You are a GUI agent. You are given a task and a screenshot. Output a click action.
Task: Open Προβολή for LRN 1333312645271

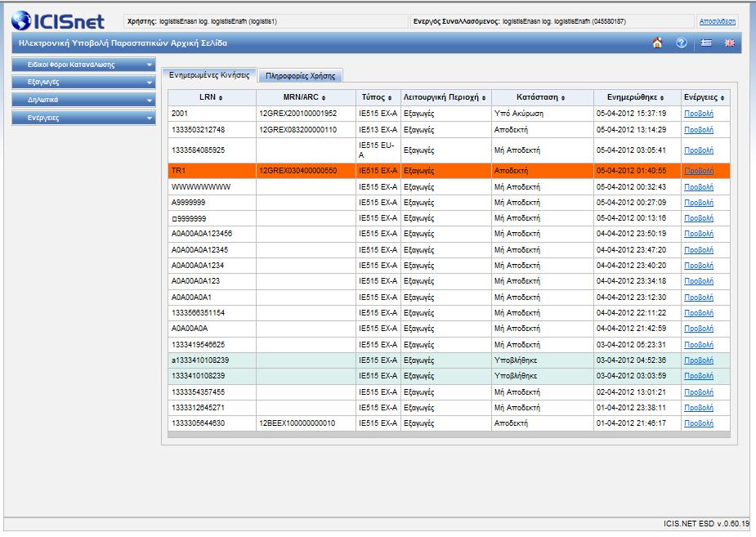pyautogui.click(x=699, y=408)
